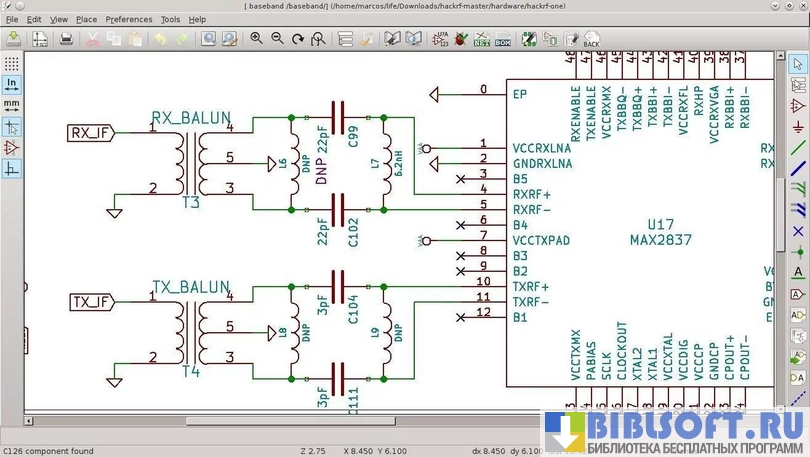Click the Zoom out magnifier icon
Viewport: 810px width, 457px height.
[x=277, y=39]
